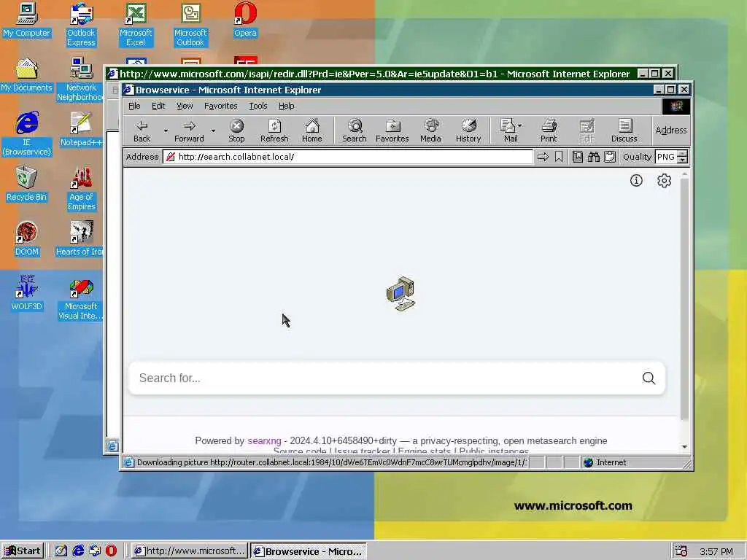Select the Microsoft Visual InterDev shortcut
This screenshot has width=747, height=560.
[x=80, y=299]
